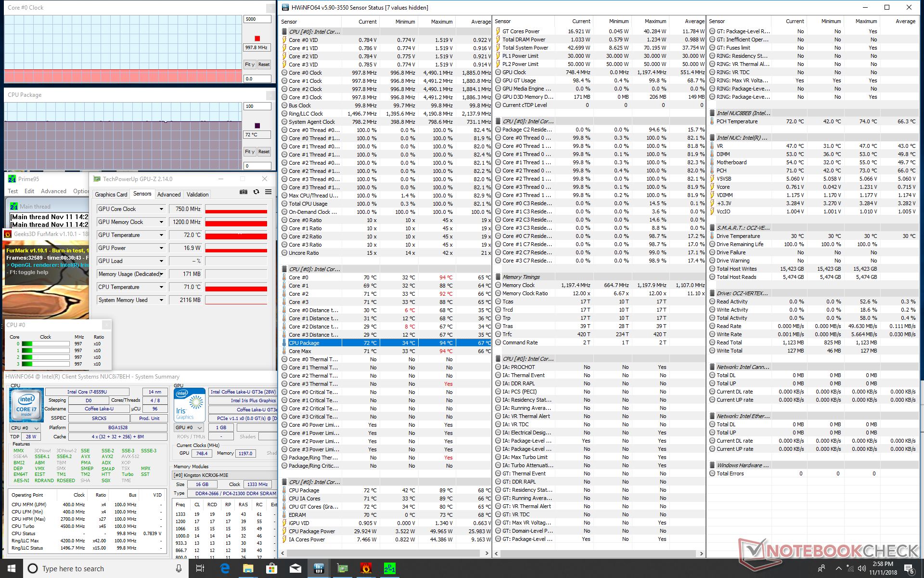The height and width of the screenshot is (578, 924).
Task: Select the highlighted CPU Package temperature row
Action: click(385, 343)
